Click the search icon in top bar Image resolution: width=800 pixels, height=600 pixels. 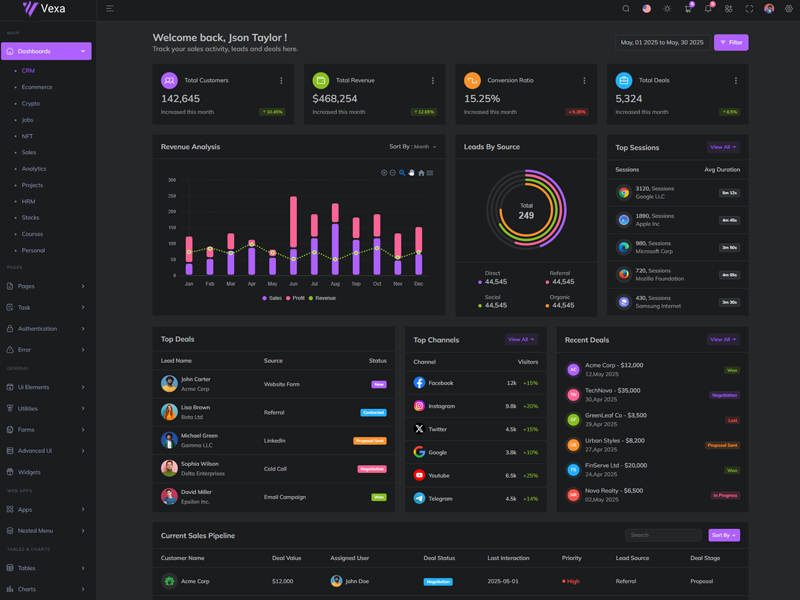coord(626,9)
